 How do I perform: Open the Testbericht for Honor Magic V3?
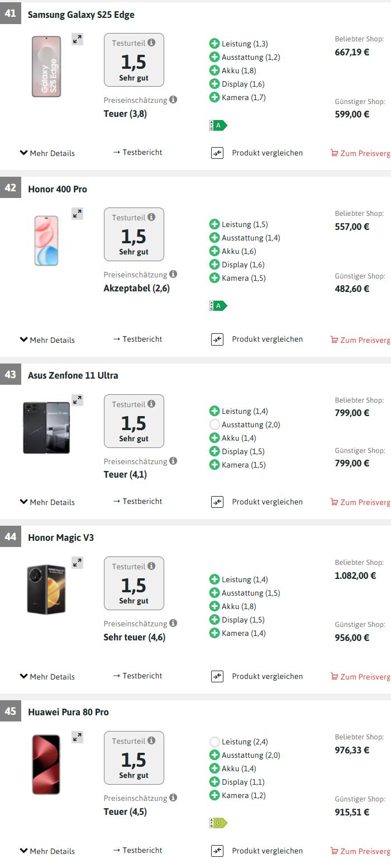coord(137,676)
